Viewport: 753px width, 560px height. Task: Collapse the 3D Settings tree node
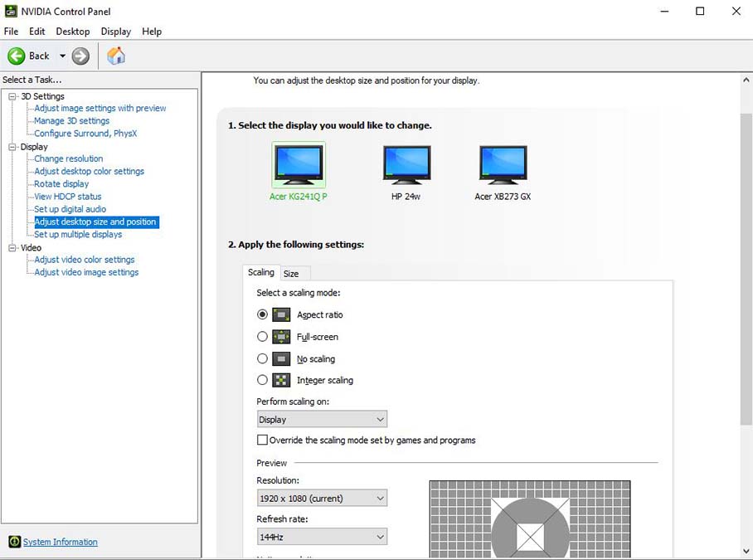pos(12,96)
